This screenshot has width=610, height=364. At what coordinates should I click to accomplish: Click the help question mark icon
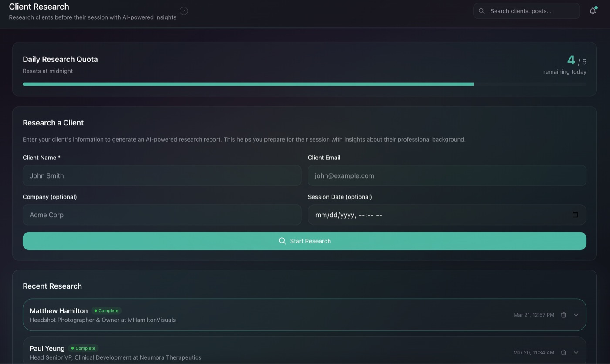(x=184, y=11)
